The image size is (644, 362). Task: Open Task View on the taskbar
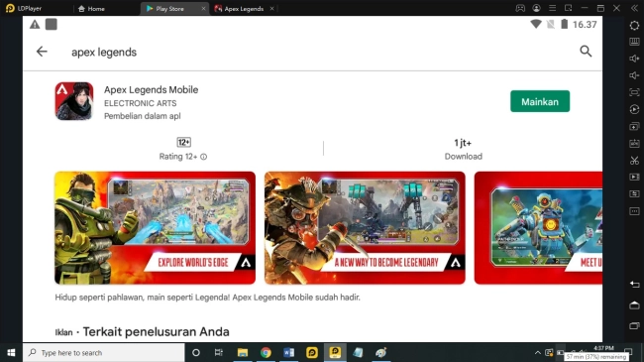pos(219,352)
